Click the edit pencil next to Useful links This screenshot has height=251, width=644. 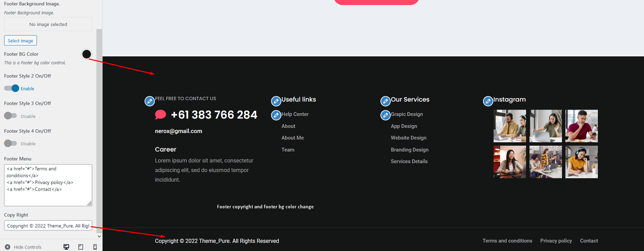pyautogui.click(x=276, y=101)
